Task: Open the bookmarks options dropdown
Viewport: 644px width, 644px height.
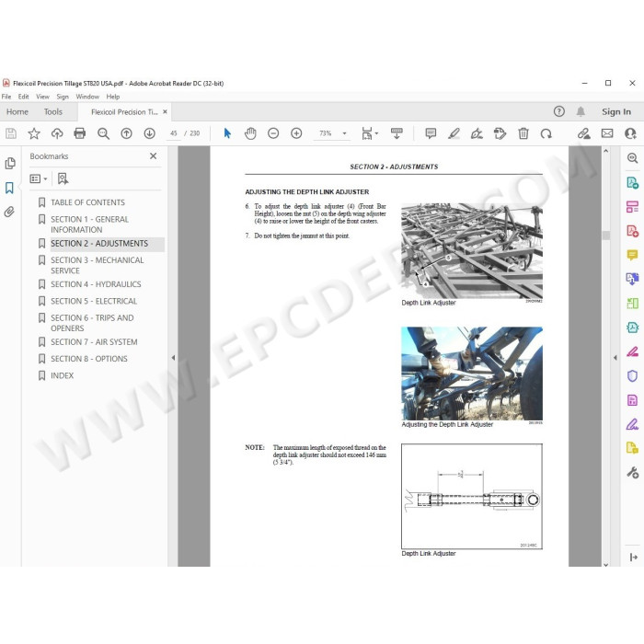Action: [x=39, y=178]
